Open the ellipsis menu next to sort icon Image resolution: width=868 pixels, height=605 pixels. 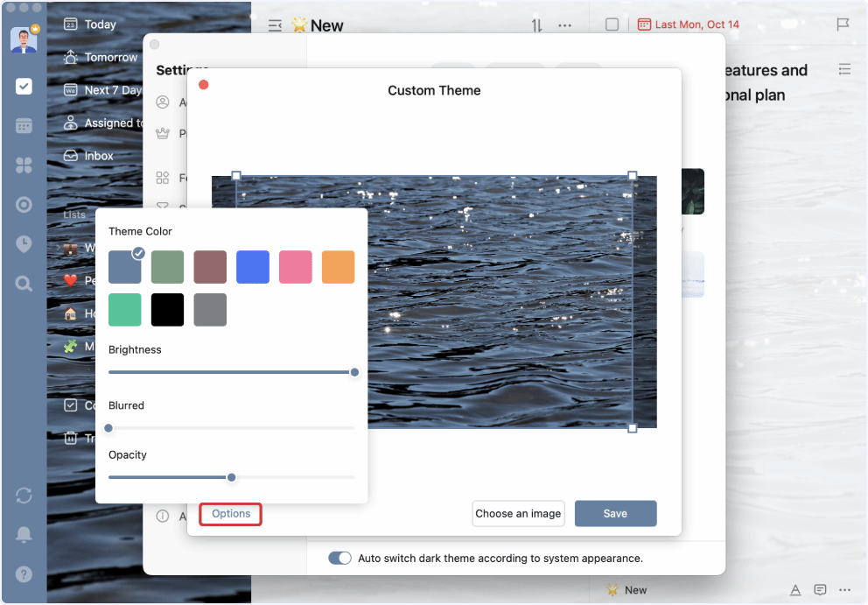pos(565,25)
